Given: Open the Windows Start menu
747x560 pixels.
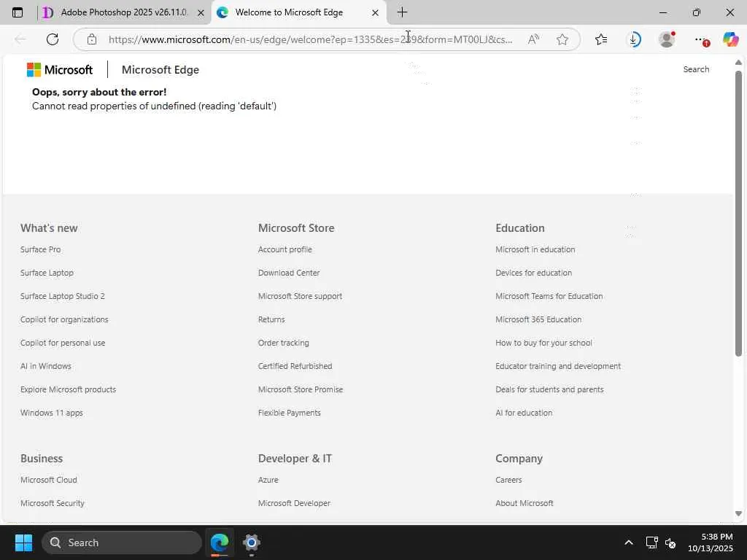Looking at the screenshot, I should (x=23, y=542).
